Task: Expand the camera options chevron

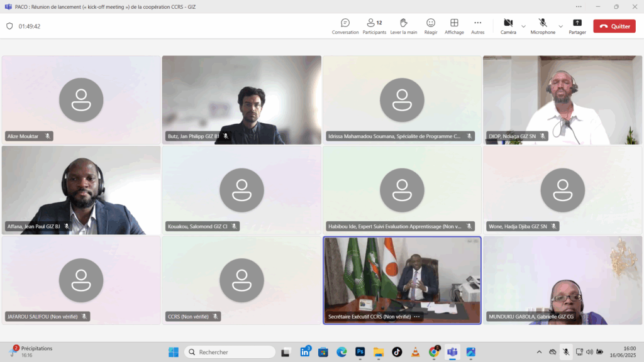Action: click(x=523, y=26)
